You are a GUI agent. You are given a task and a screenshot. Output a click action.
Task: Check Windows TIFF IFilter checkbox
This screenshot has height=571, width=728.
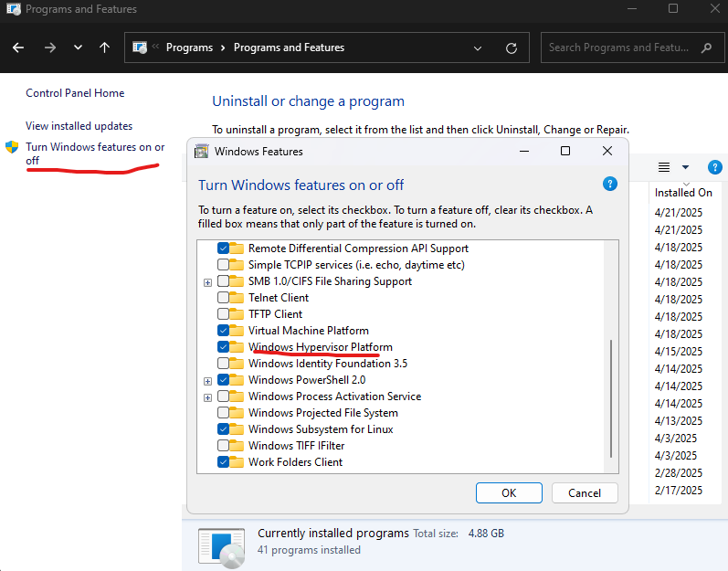coord(223,446)
